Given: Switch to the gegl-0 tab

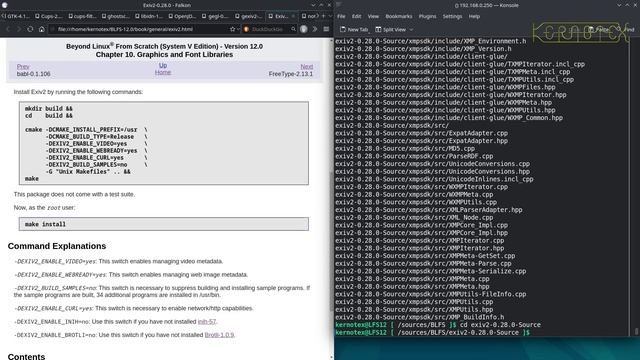Looking at the screenshot, I should 216,16.
